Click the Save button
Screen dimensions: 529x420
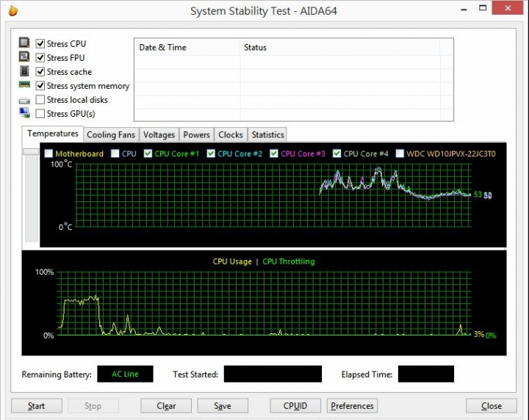coord(223,406)
